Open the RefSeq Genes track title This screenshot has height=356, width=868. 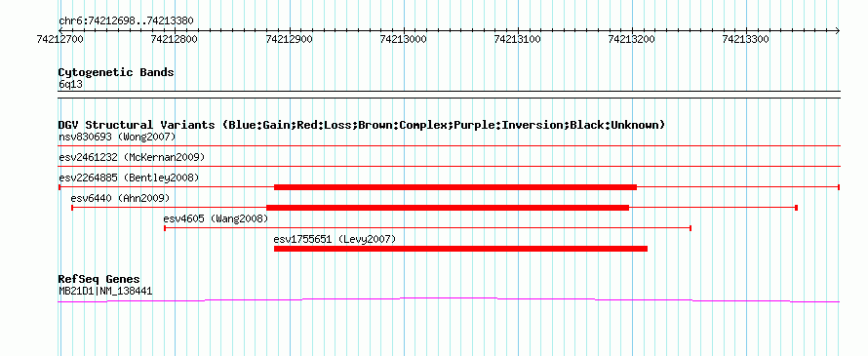pos(99,279)
